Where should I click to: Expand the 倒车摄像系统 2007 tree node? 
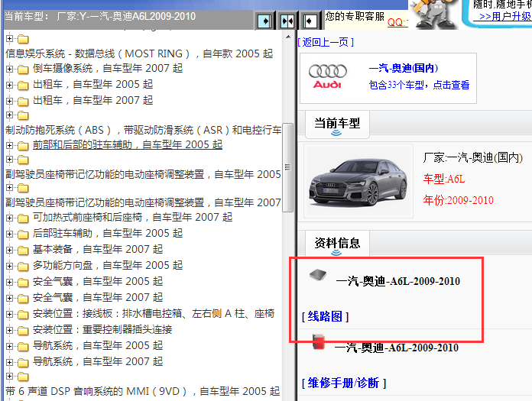point(9,69)
